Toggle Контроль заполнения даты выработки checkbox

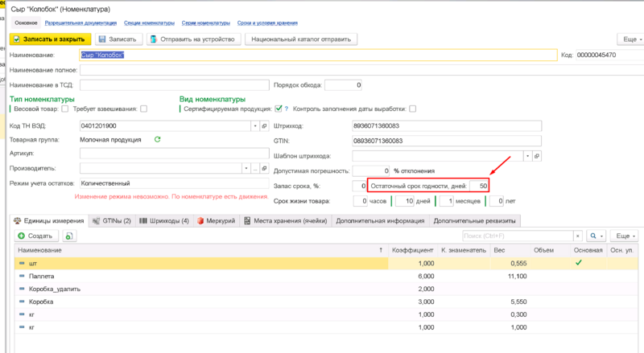[x=413, y=109]
